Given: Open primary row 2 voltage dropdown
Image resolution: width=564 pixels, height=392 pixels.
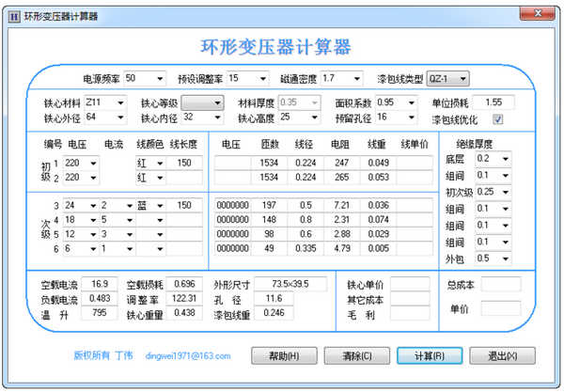Looking at the screenshot, I should click(x=93, y=178).
